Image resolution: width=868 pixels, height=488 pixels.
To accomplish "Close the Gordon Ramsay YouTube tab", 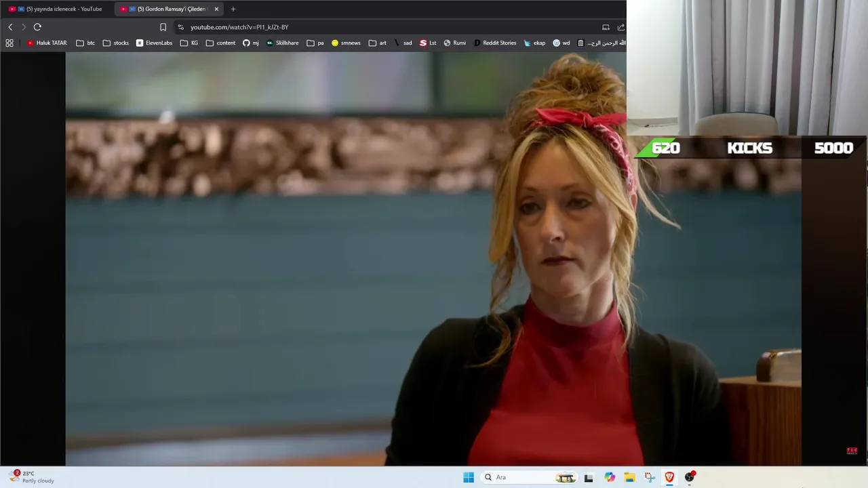I will click(x=216, y=9).
